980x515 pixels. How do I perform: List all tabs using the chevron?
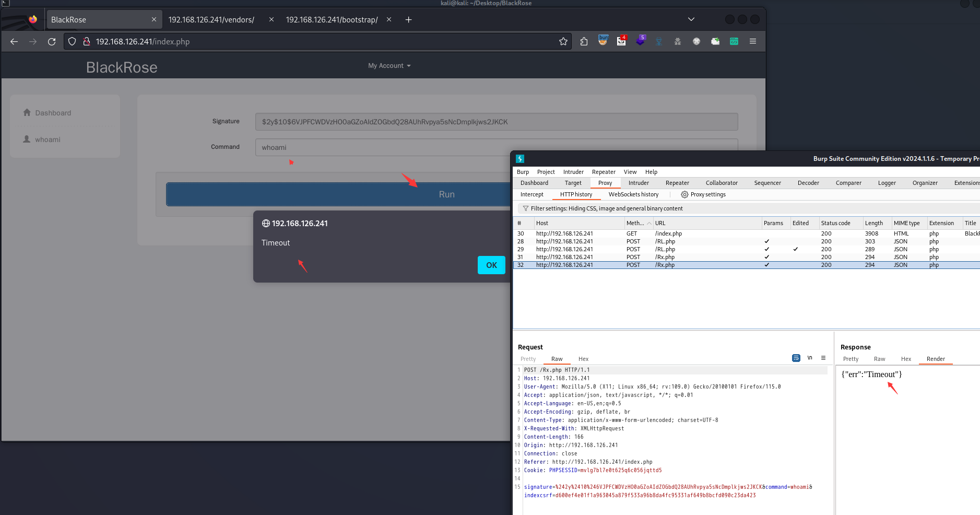click(691, 19)
